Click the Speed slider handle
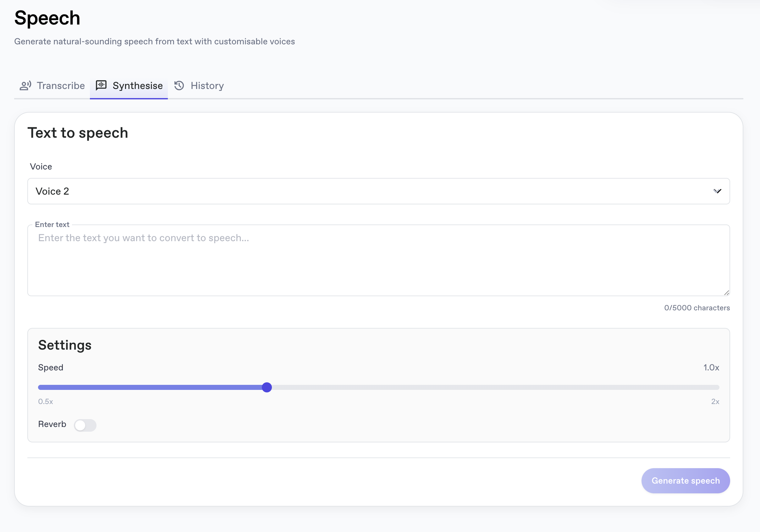The height and width of the screenshot is (532, 760). click(x=267, y=387)
